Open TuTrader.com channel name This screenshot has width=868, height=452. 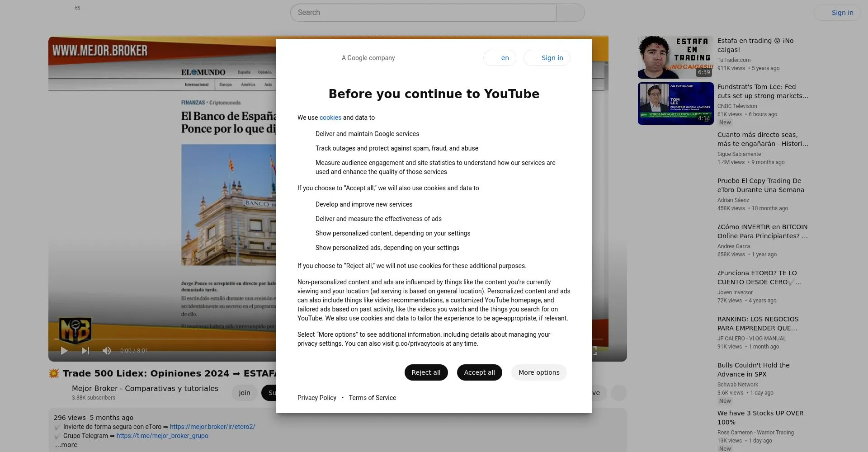[x=734, y=60]
